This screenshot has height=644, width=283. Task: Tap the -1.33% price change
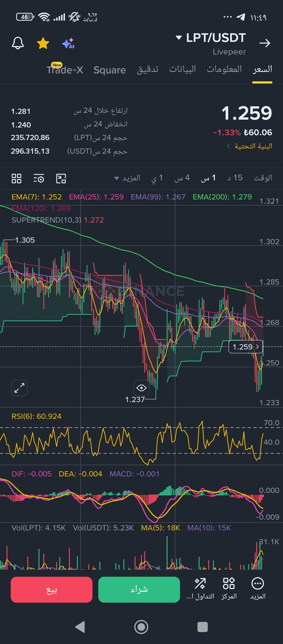[227, 132]
